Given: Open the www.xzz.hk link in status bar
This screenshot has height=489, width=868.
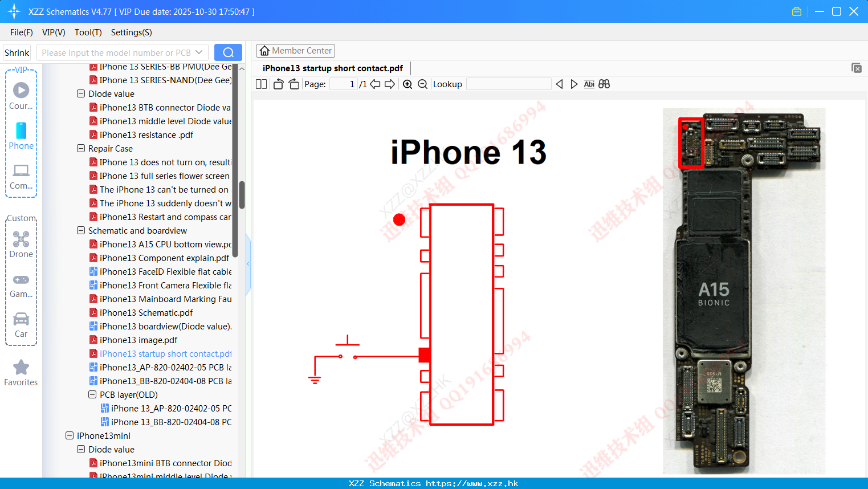Looking at the screenshot, I should 472,483.
